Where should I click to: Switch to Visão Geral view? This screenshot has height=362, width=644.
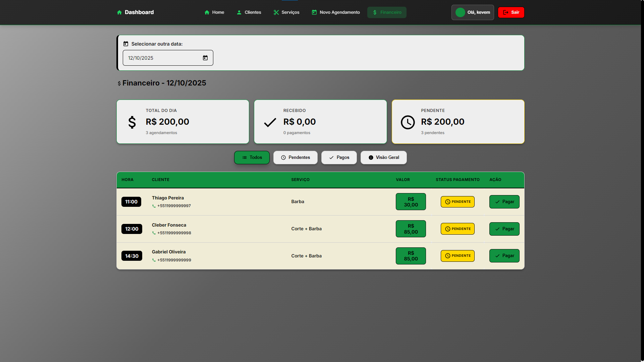(x=384, y=158)
